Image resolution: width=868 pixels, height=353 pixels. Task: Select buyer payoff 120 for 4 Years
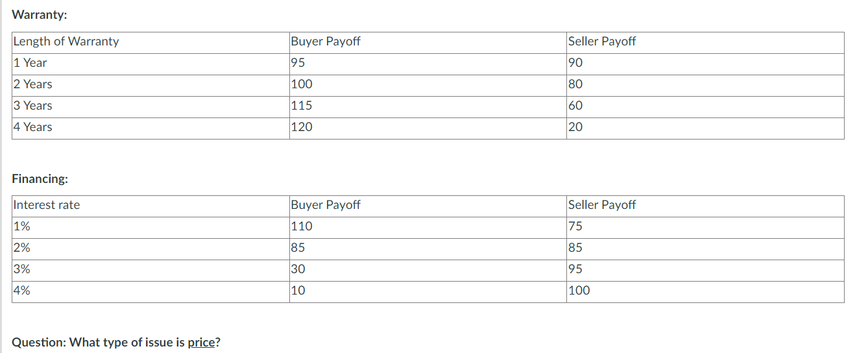click(302, 127)
